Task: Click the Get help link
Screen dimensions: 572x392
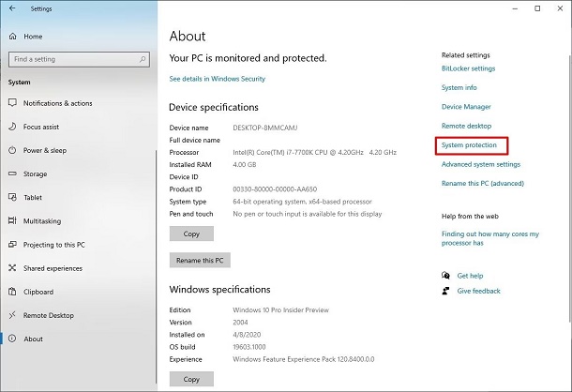Action: click(470, 276)
